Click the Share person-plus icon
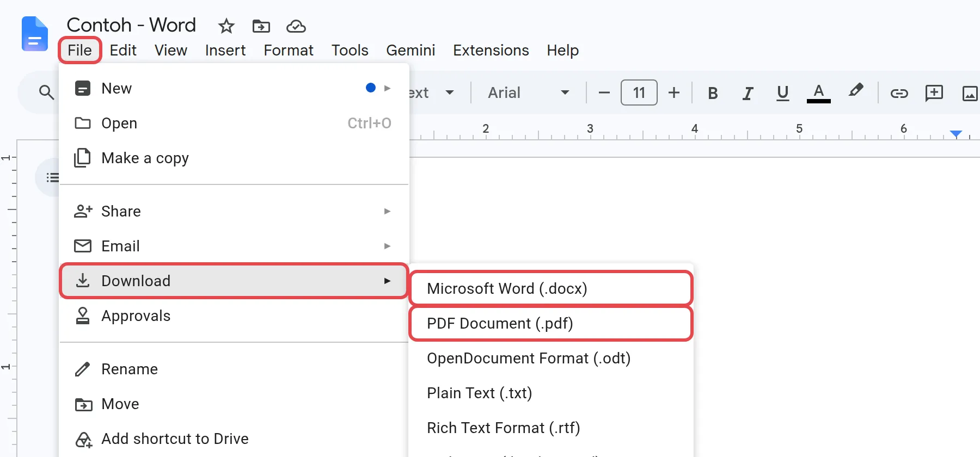Image resolution: width=980 pixels, height=457 pixels. tap(83, 211)
